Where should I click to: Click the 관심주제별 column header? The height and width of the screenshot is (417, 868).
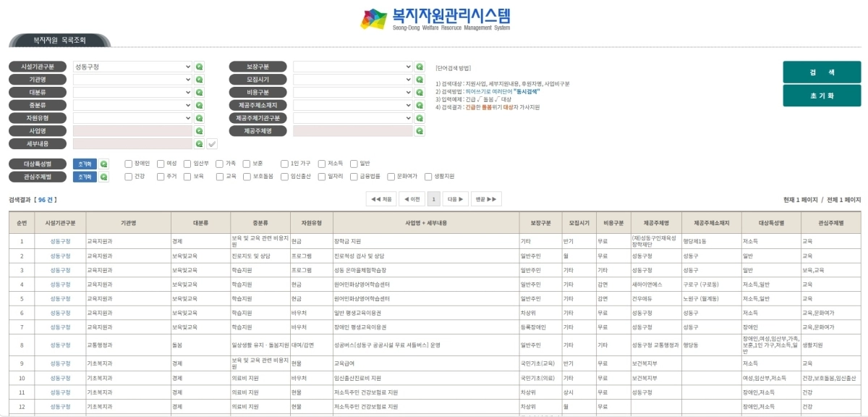pos(830,222)
